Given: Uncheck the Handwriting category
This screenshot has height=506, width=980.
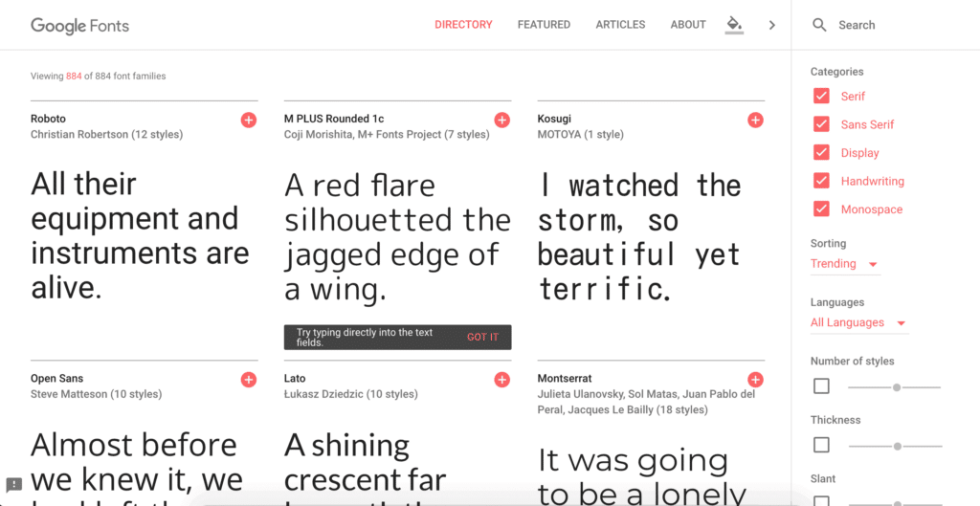Looking at the screenshot, I should 821,181.
